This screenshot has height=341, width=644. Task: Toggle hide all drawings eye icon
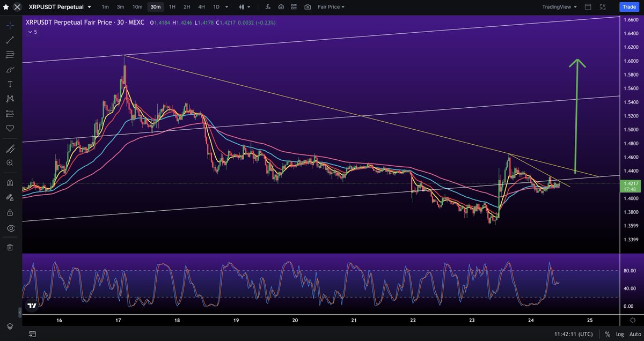(10, 228)
